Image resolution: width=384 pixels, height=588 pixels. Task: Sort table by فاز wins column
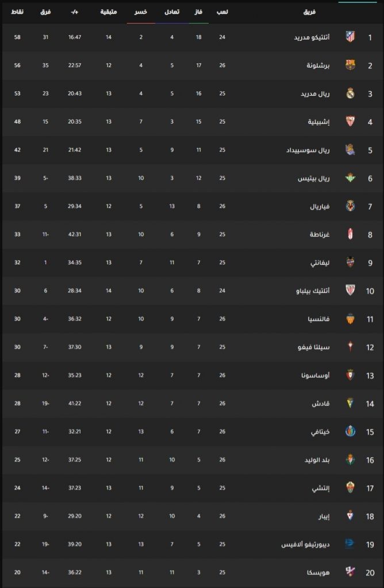(198, 12)
